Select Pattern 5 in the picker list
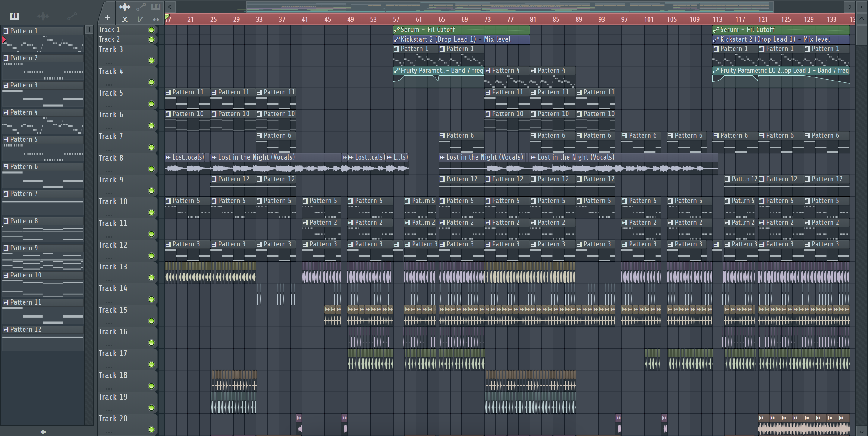 point(43,140)
